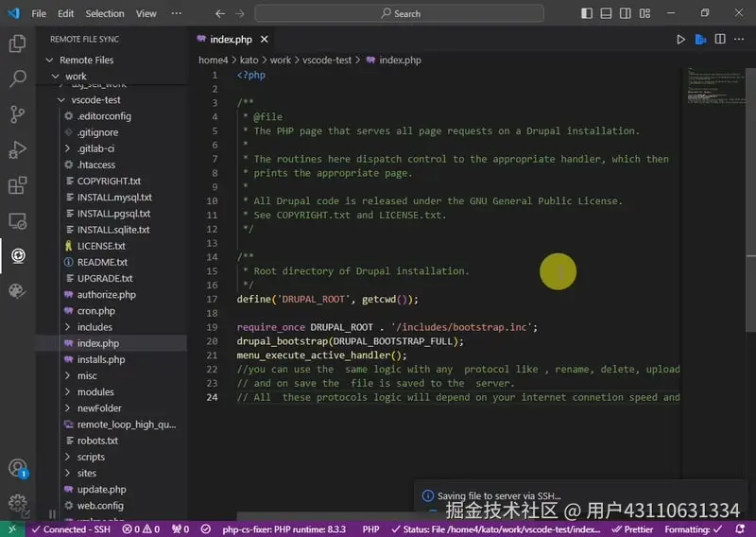
Task: Open the Extensions view
Action: (x=17, y=185)
